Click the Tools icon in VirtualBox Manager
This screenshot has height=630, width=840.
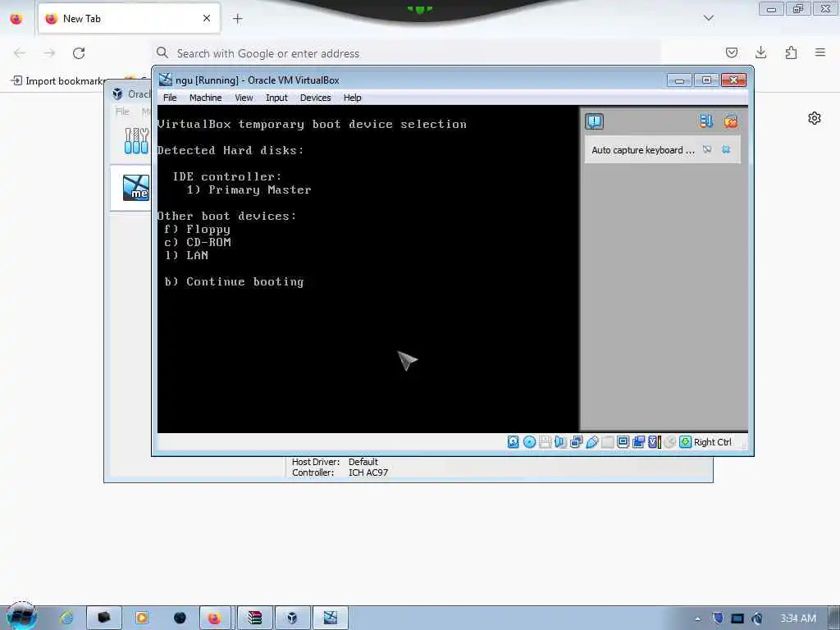coord(136,141)
